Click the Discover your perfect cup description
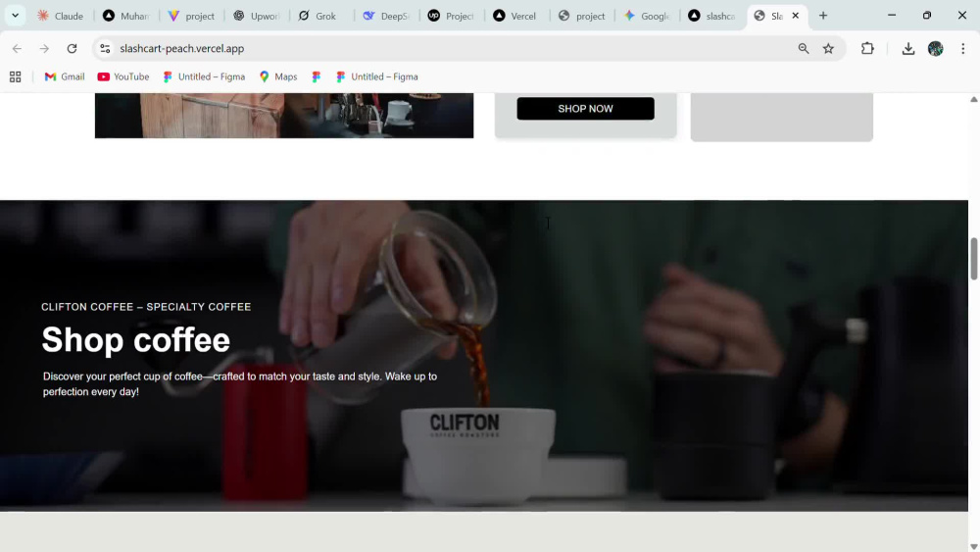Viewport: 980px width, 552px height. [240, 383]
